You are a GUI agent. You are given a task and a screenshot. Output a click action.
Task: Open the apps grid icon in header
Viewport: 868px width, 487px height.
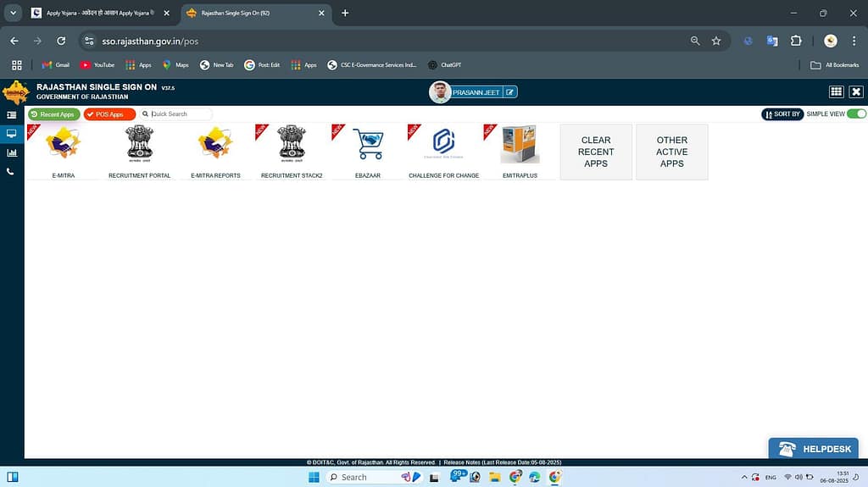(836, 92)
